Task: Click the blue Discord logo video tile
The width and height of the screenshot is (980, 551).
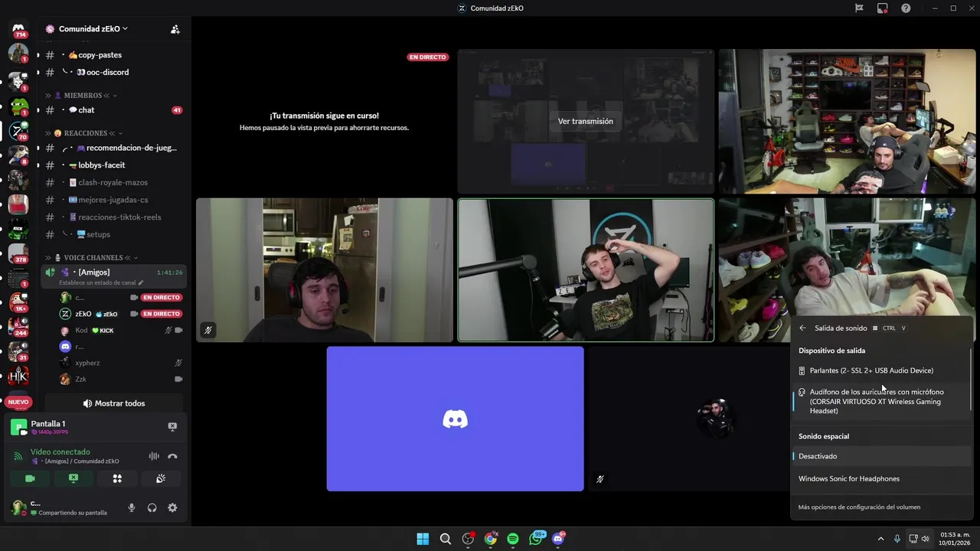Action: point(456,419)
